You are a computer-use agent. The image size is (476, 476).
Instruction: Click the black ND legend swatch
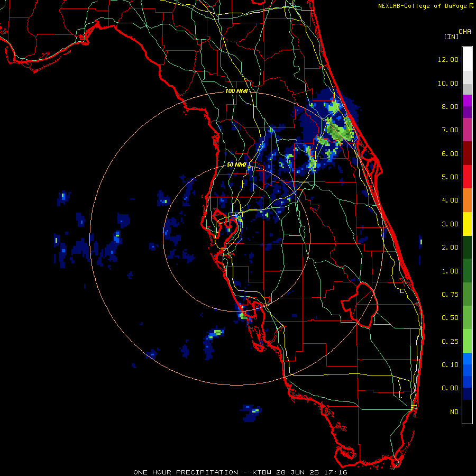[x=467, y=411]
